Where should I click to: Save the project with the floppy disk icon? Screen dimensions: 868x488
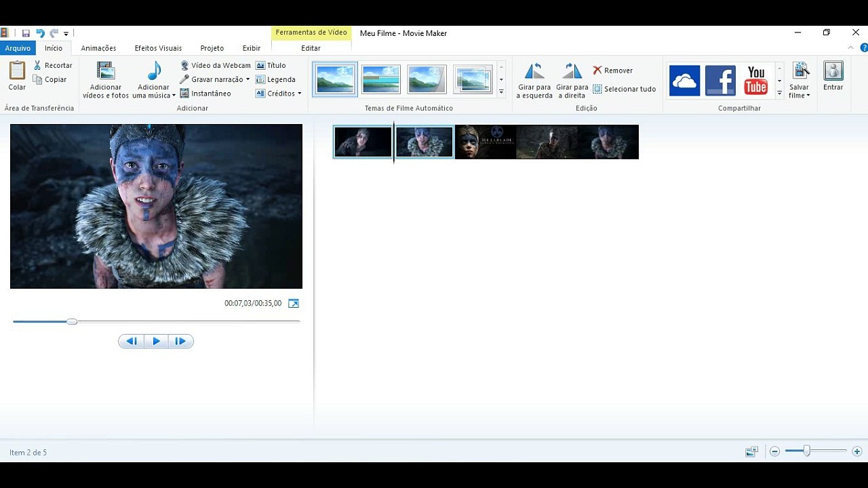26,33
